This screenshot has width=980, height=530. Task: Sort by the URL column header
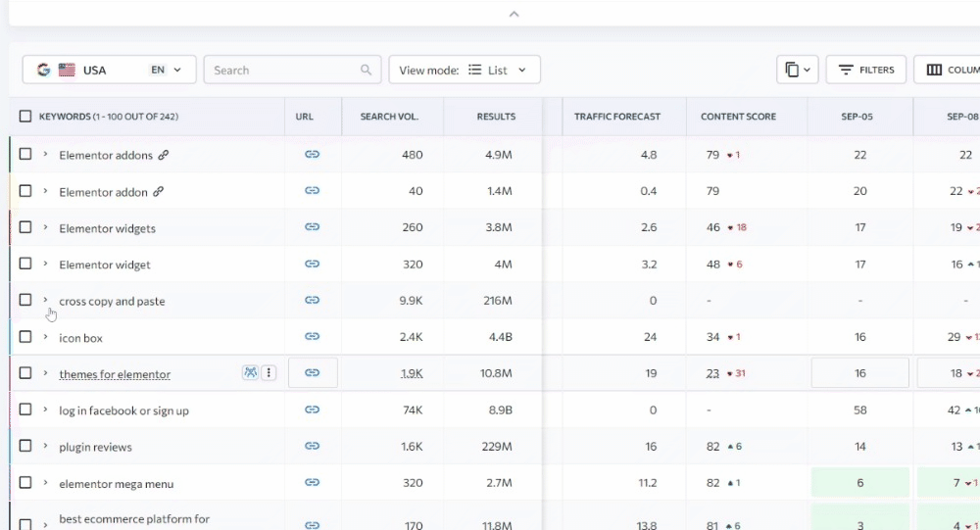point(305,117)
